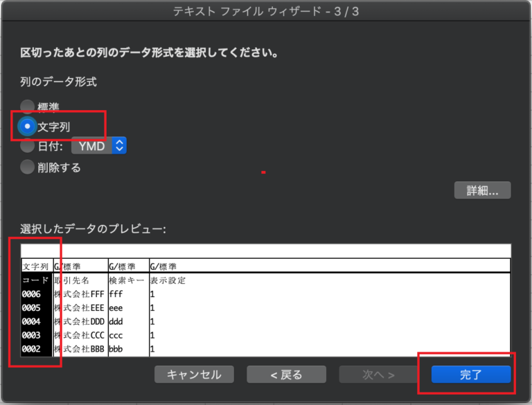Select the 文字列 column header in preview
This screenshot has height=405, width=532.
click(x=37, y=267)
